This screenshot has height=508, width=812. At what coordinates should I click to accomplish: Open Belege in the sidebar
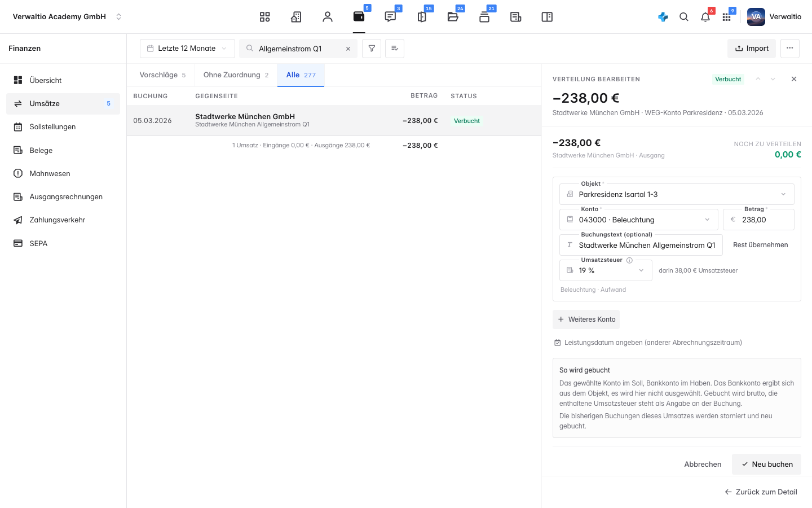[x=63, y=150]
